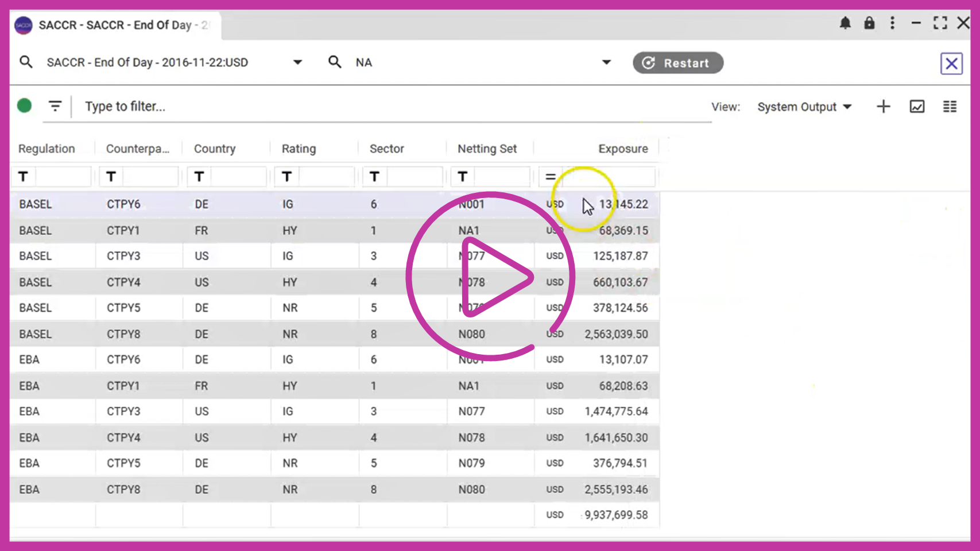980x551 pixels.
Task: Click text filter icon under Regulation
Action: pos(23,176)
